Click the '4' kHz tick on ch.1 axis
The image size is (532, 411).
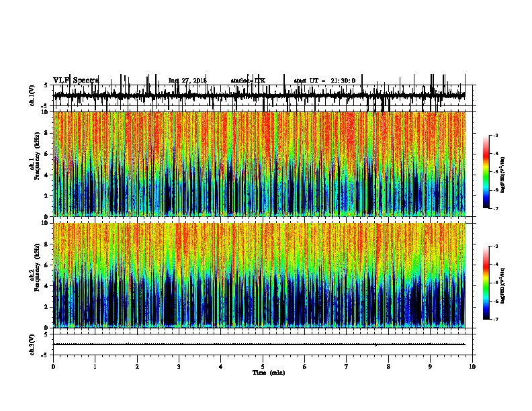tap(47, 175)
